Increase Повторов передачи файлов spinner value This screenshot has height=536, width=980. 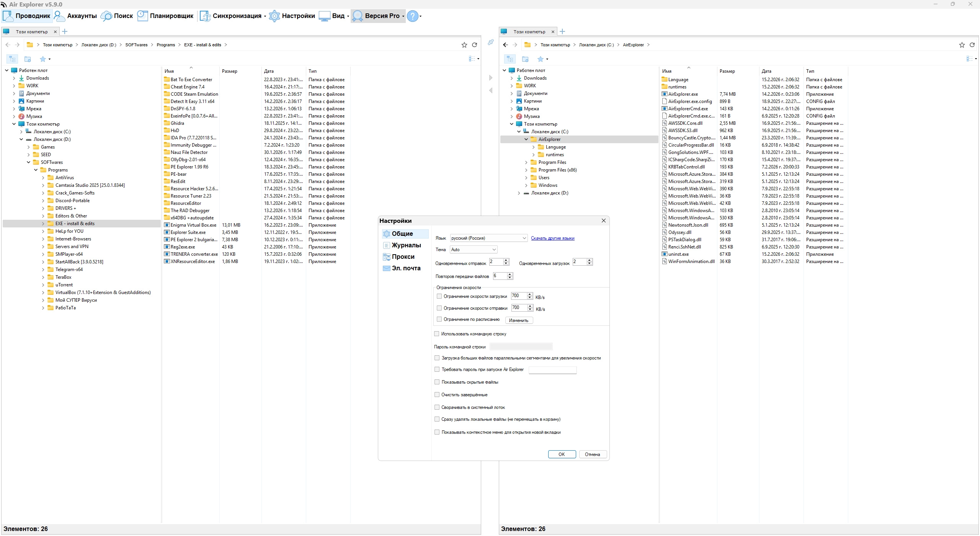pos(510,274)
